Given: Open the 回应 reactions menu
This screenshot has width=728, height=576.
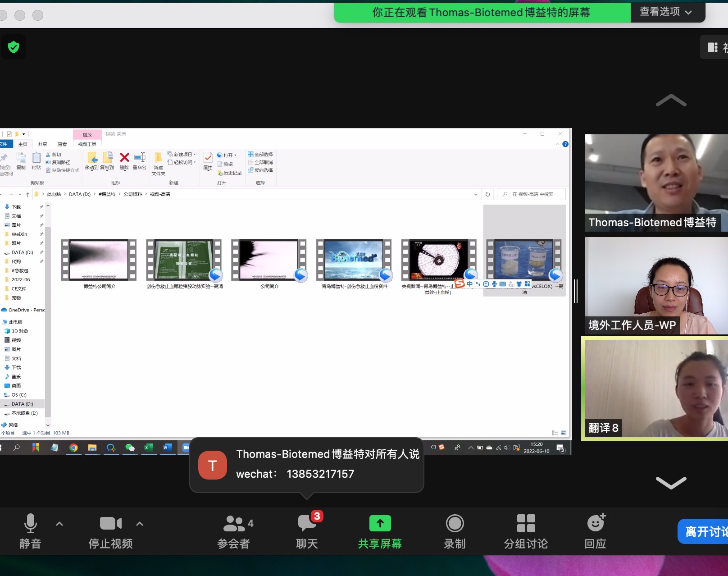Looking at the screenshot, I should (x=596, y=530).
